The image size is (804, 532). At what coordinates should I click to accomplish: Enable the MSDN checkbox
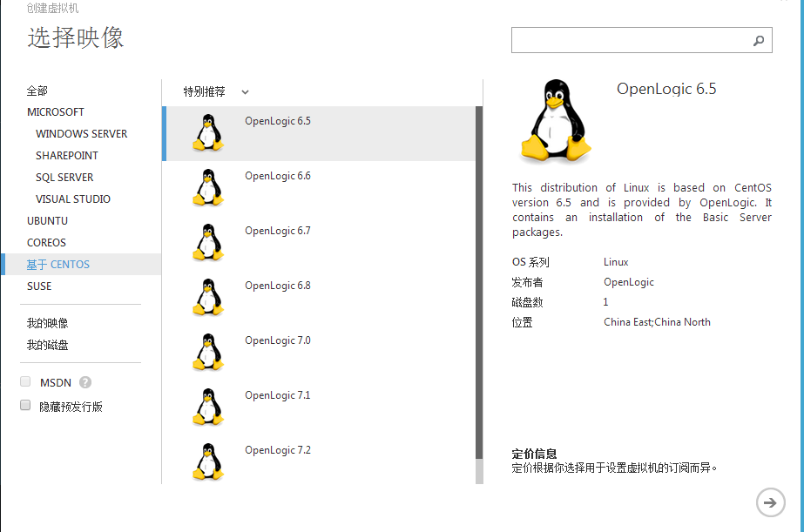click(25, 381)
